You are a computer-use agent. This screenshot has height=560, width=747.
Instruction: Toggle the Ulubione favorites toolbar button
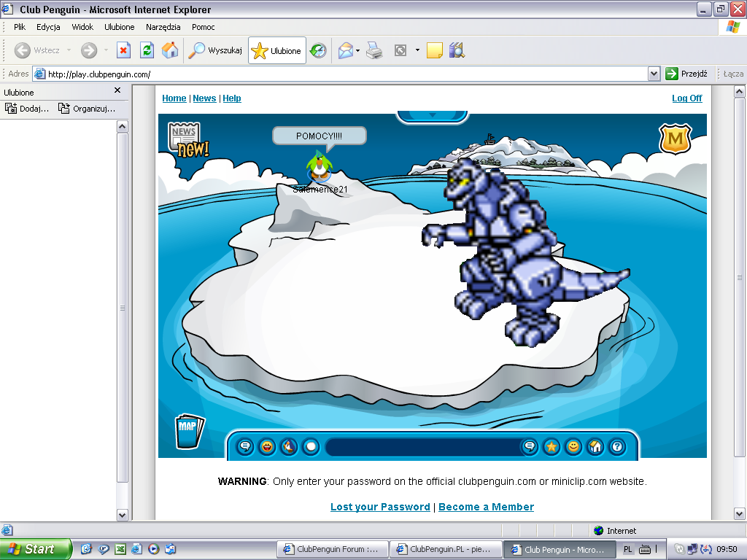coord(276,50)
